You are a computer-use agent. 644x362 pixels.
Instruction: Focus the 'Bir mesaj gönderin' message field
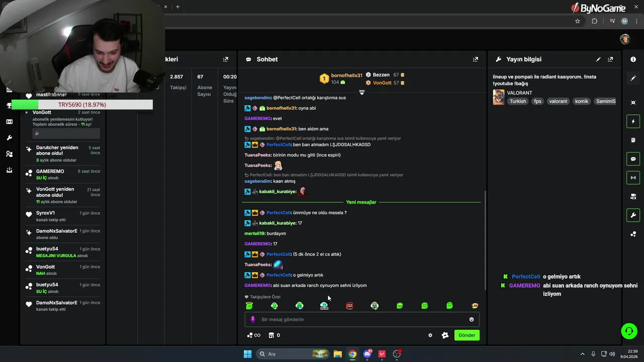362,319
